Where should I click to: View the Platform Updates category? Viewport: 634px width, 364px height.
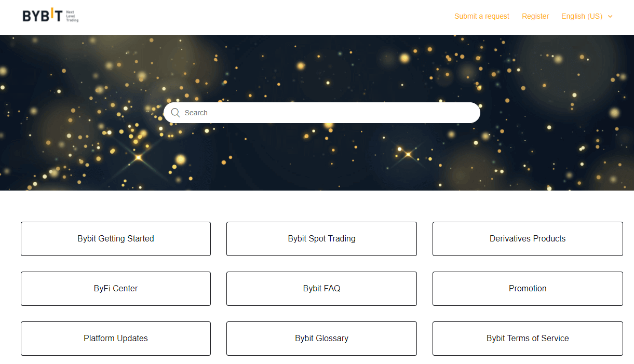[116, 339]
